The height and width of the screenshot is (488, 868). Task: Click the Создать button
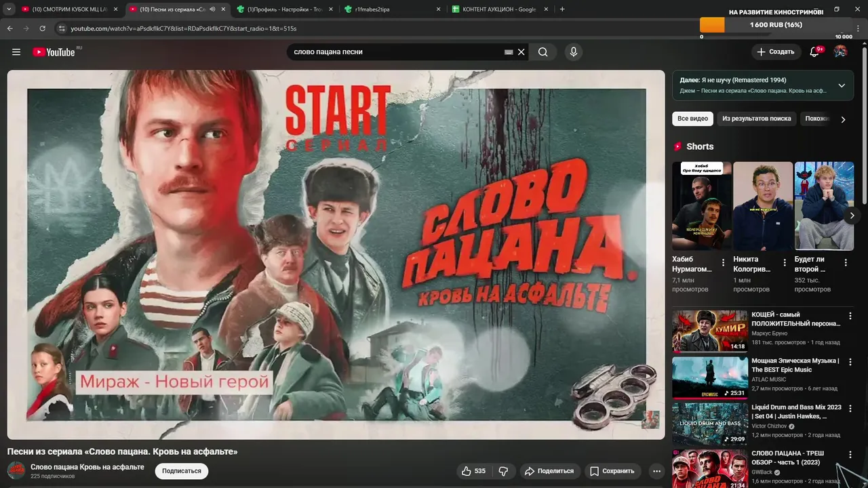(776, 52)
